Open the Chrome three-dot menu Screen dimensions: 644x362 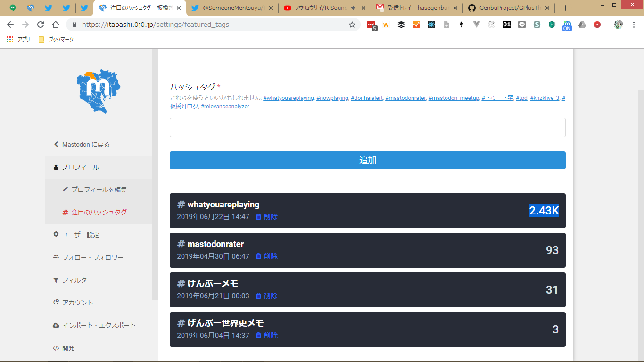pos(634,25)
